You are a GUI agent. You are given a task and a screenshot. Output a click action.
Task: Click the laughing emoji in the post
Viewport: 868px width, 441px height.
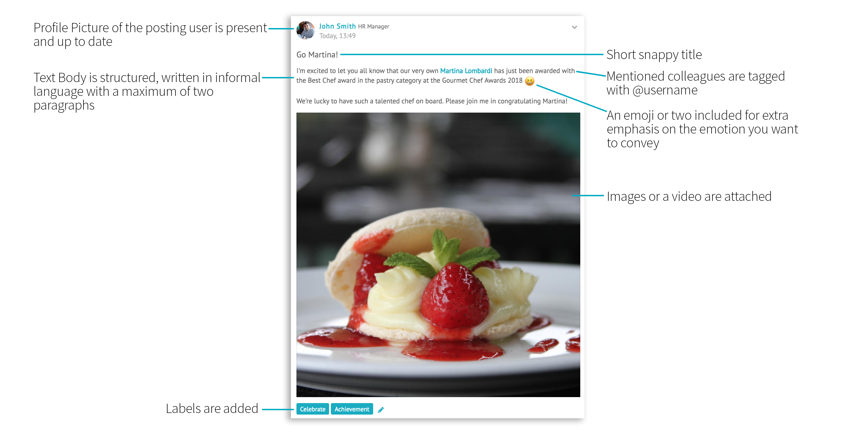tap(530, 81)
